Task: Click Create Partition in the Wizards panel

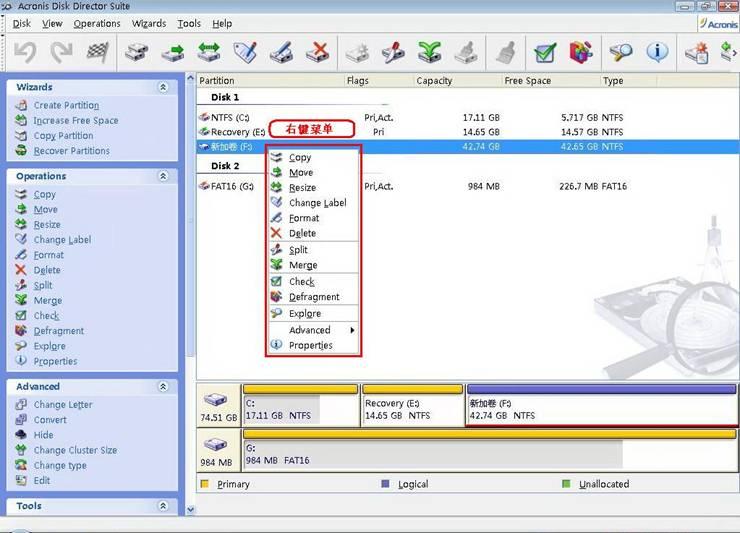Action: [x=66, y=106]
